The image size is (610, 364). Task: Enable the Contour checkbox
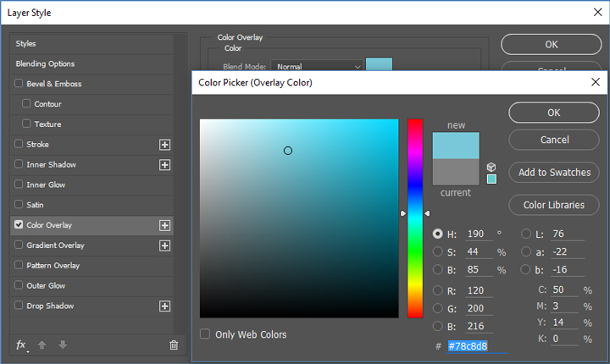point(26,103)
